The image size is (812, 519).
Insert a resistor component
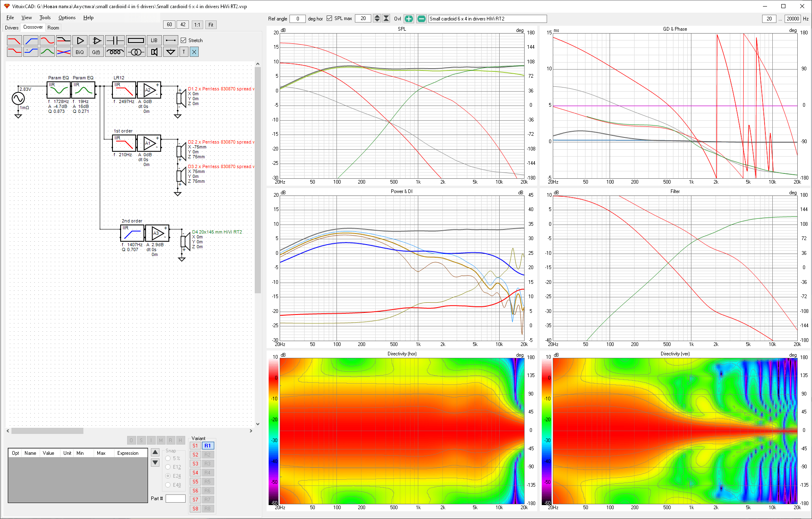tap(135, 40)
